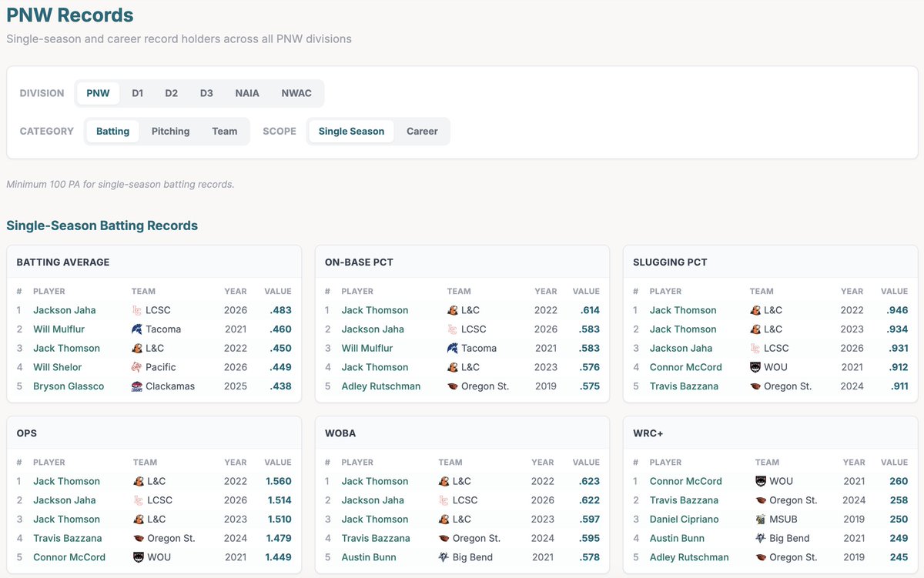Image resolution: width=924 pixels, height=578 pixels.
Task: Switch the category to Team
Action: 224,131
